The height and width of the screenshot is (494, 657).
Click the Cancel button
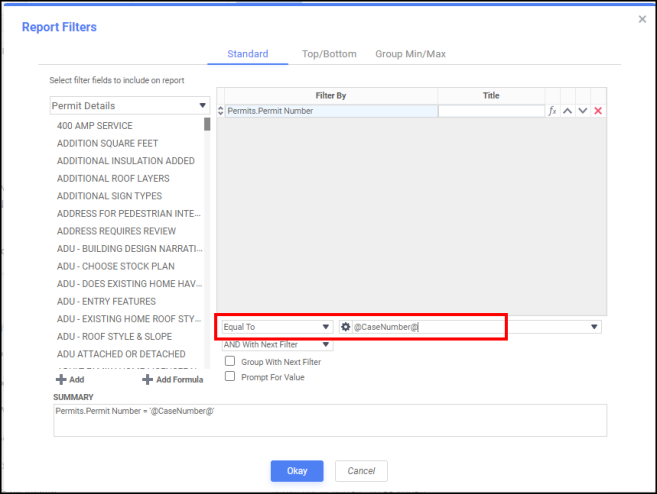click(x=361, y=471)
